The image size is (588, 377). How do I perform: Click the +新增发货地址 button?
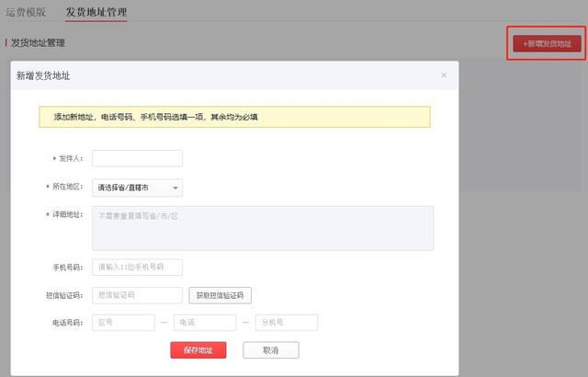click(x=547, y=43)
